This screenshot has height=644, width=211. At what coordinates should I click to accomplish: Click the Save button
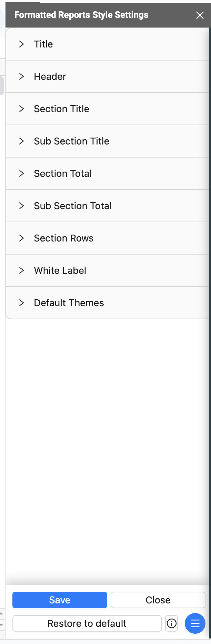pyautogui.click(x=60, y=600)
